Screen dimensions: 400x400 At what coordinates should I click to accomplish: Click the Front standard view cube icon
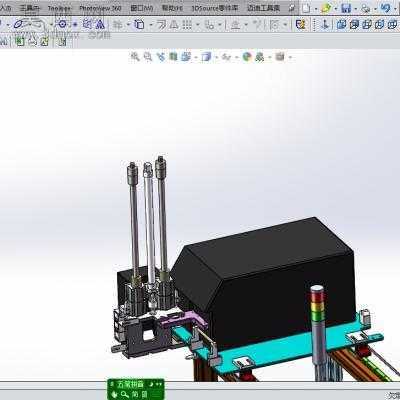(x=341, y=24)
